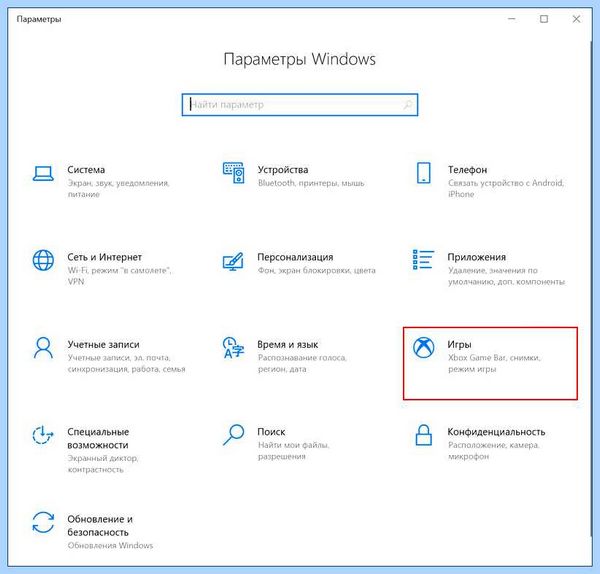600x574 pixels.
Task: Click the 'Учетные записи, эл. почта' description
Action: tap(126, 363)
